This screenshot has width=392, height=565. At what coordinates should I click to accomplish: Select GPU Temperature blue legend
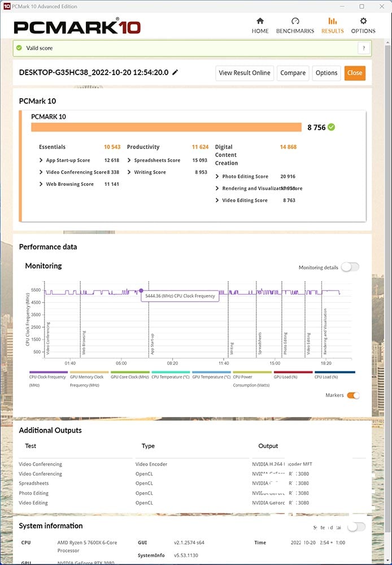pyautogui.click(x=211, y=375)
